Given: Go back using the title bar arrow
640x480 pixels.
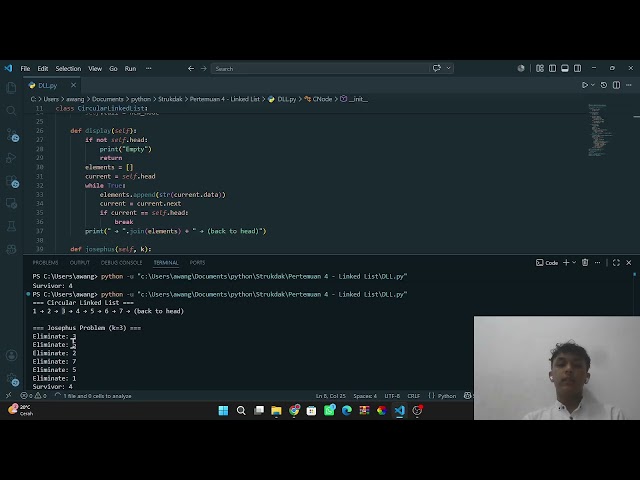Looking at the screenshot, I should (191, 69).
